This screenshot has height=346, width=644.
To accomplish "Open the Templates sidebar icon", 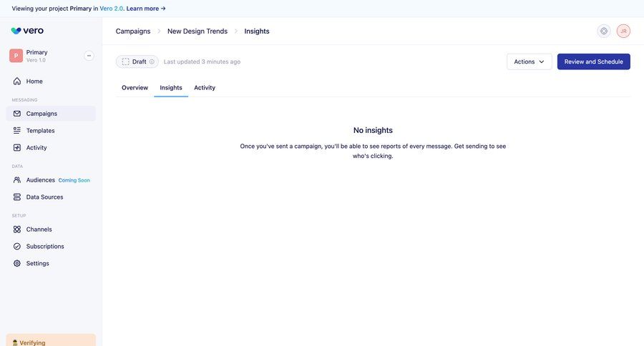I will click(17, 131).
